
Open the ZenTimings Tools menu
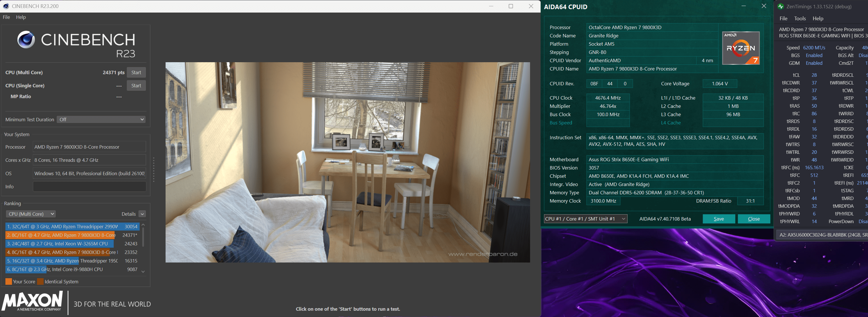tap(800, 19)
